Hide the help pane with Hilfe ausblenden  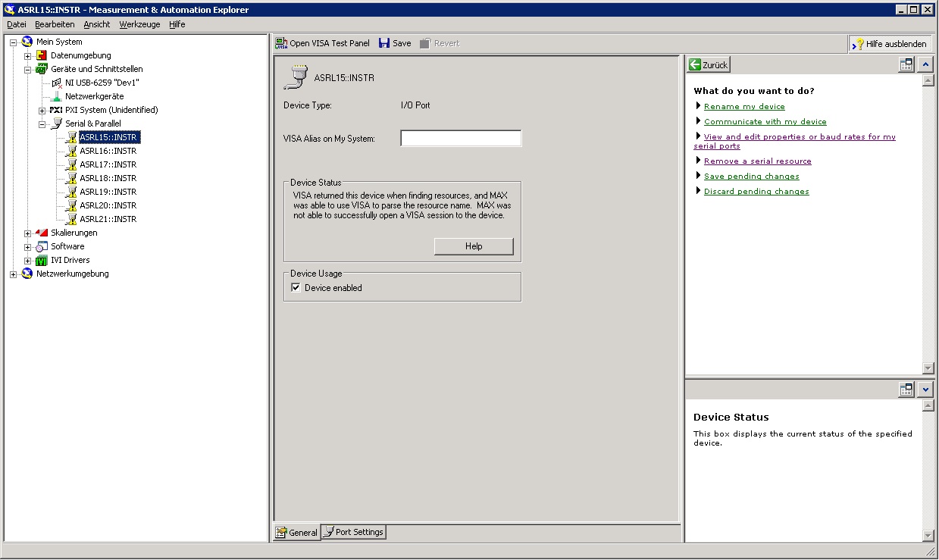pyautogui.click(x=890, y=44)
